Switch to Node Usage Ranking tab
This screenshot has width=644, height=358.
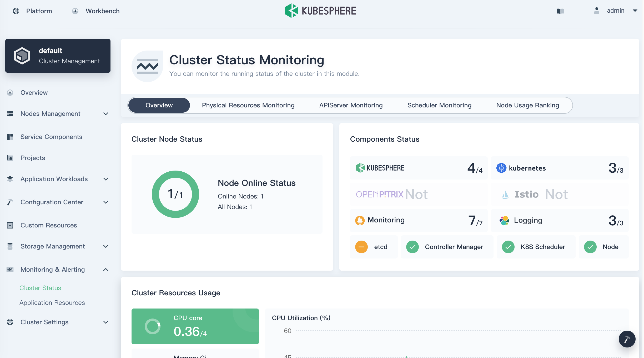coord(527,105)
